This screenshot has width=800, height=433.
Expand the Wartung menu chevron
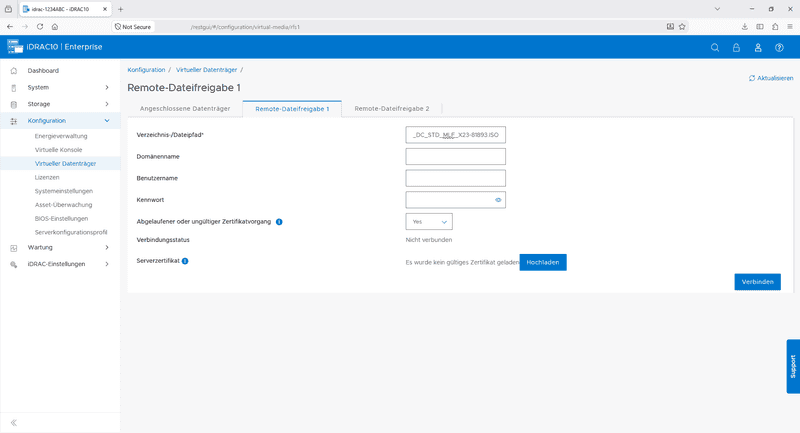[107, 247]
